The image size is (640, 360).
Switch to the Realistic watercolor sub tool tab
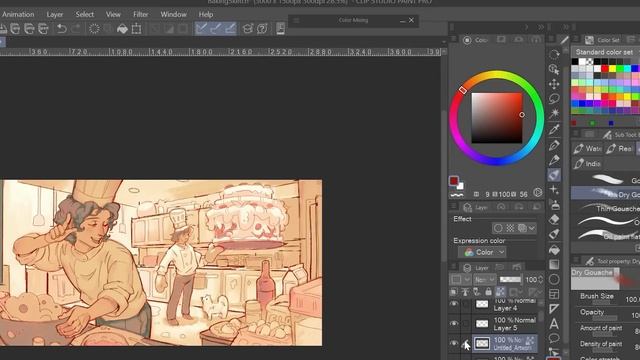tap(620, 149)
